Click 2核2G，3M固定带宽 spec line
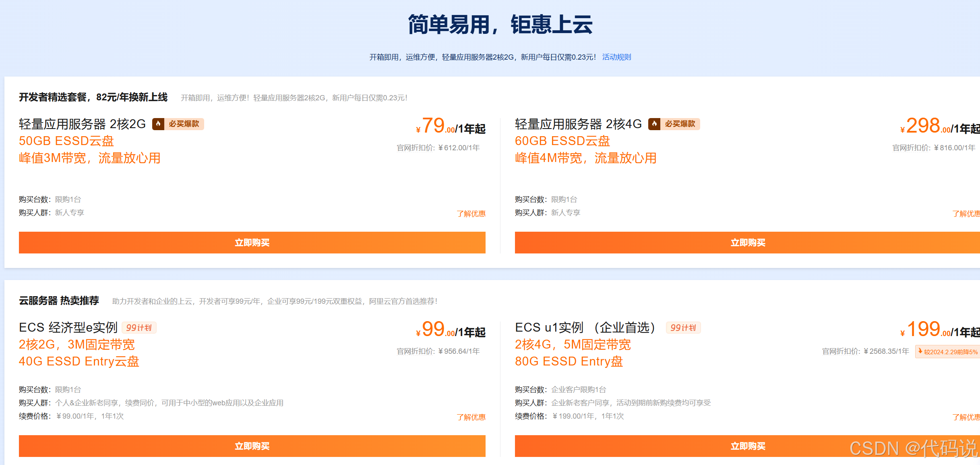This screenshot has height=465, width=980. point(77,345)
